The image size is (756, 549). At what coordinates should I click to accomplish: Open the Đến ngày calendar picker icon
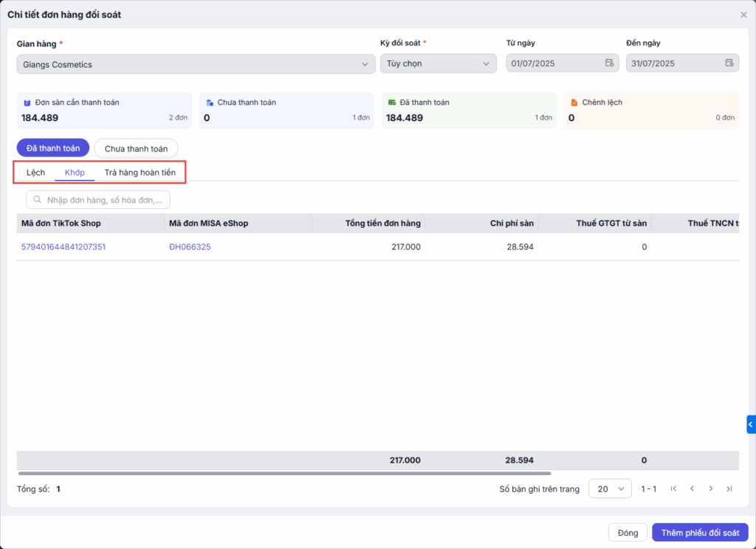pos(729,63)
